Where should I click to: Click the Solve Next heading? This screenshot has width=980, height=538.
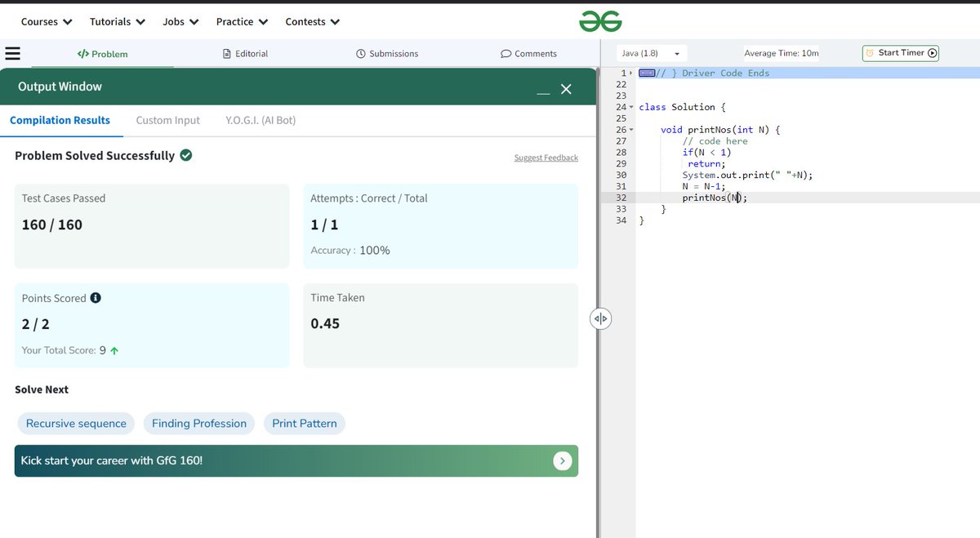(x=42, y=389)
